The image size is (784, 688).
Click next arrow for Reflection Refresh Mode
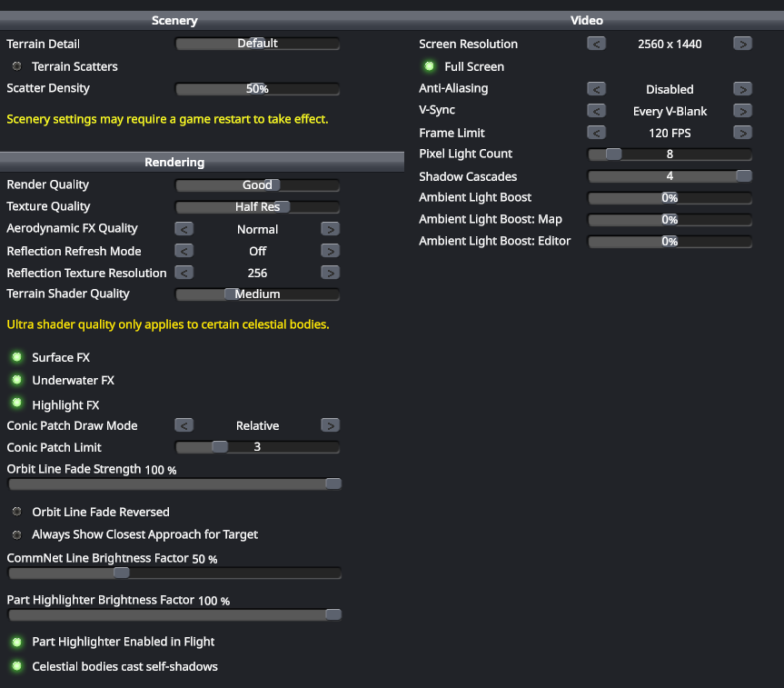[x=330, y=251]
